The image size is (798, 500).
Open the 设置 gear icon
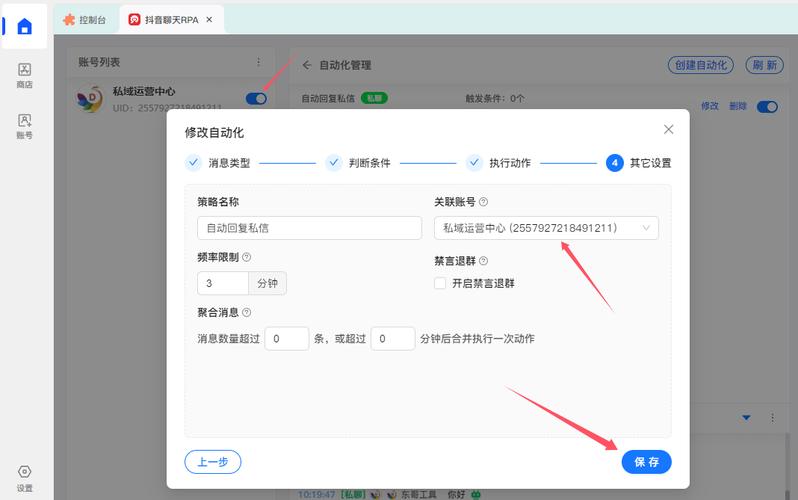[24, 478]
